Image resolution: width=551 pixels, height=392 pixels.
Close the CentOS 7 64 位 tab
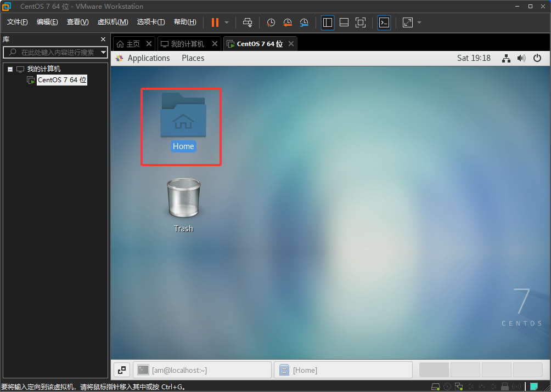pos(291,43)
